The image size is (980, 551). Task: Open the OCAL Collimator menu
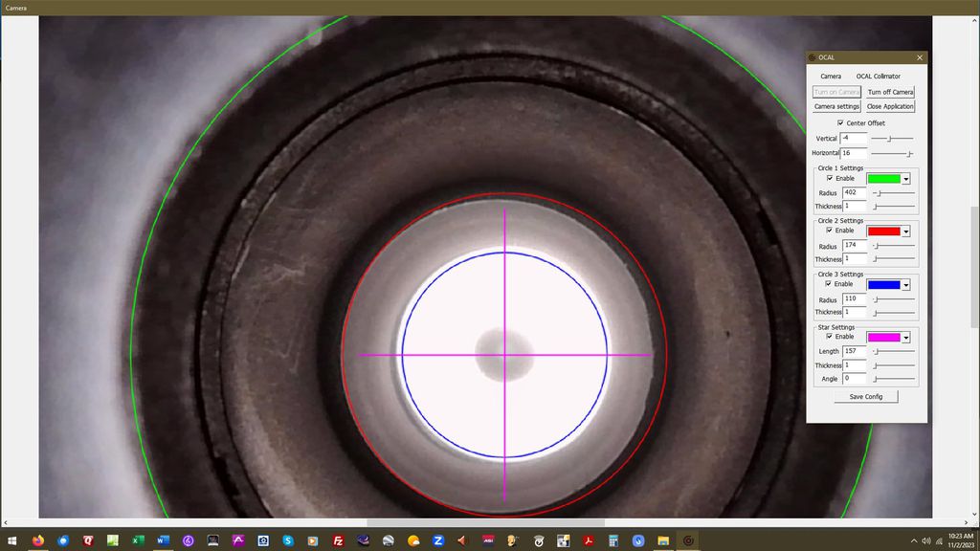879,77
